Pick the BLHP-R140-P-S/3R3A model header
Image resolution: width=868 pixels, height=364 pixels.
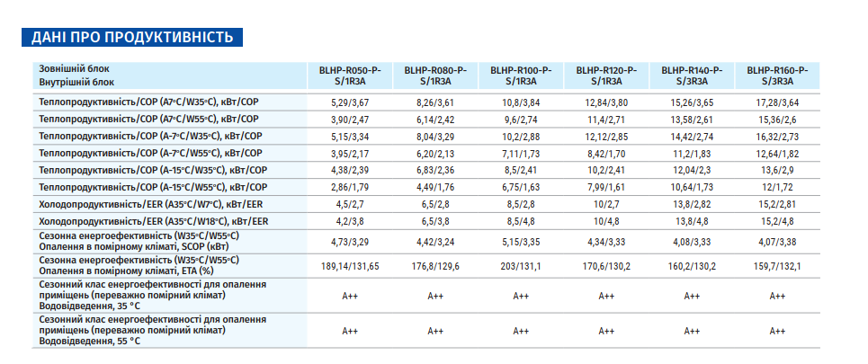[x=692, y=75]
